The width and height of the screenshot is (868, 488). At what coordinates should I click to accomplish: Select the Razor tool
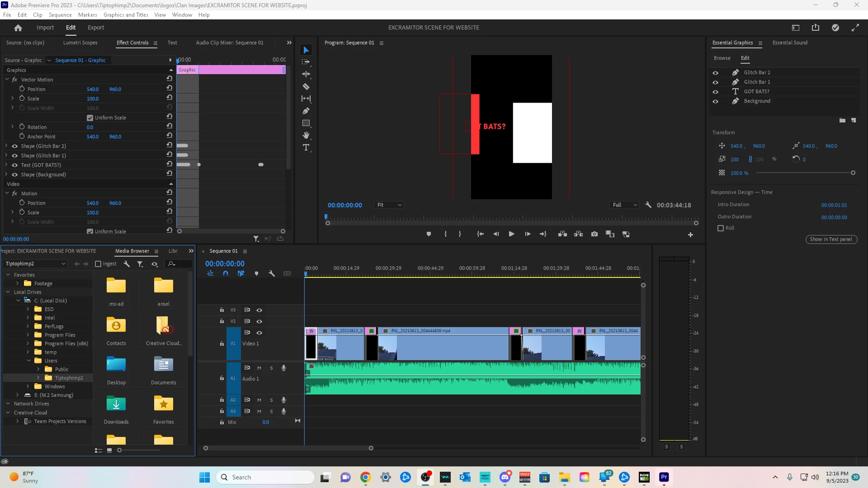click(306, 86)
